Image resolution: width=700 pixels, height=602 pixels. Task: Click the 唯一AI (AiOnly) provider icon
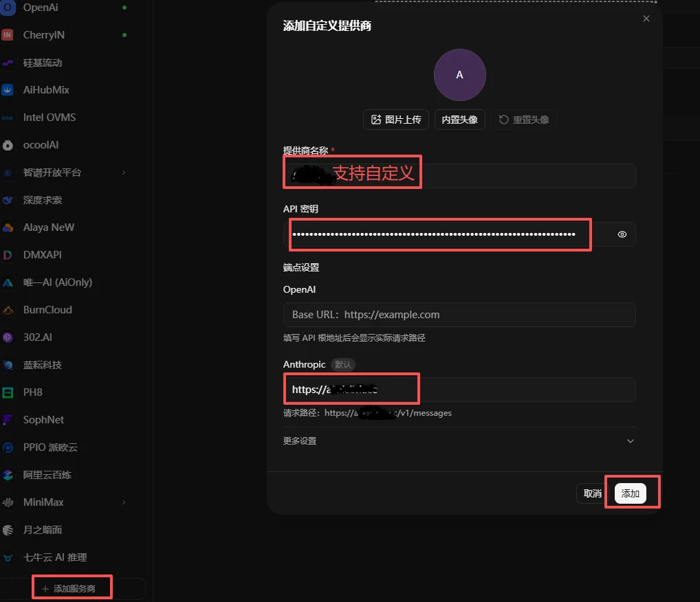coord(8,282)
